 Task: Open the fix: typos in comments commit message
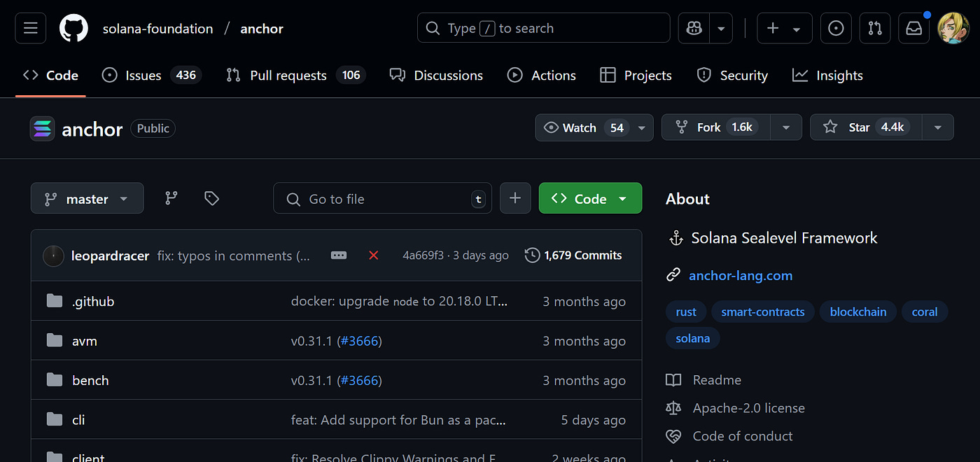pos(234,256)
